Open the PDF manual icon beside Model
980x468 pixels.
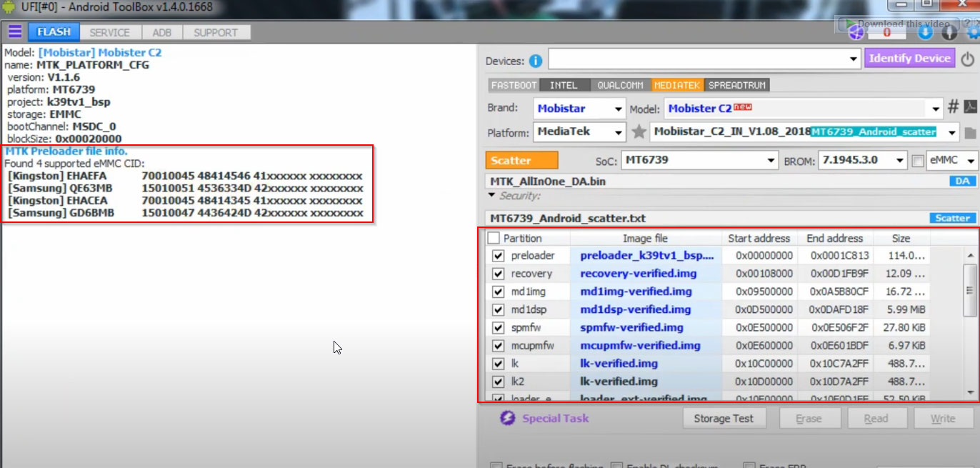coord(970,108)
